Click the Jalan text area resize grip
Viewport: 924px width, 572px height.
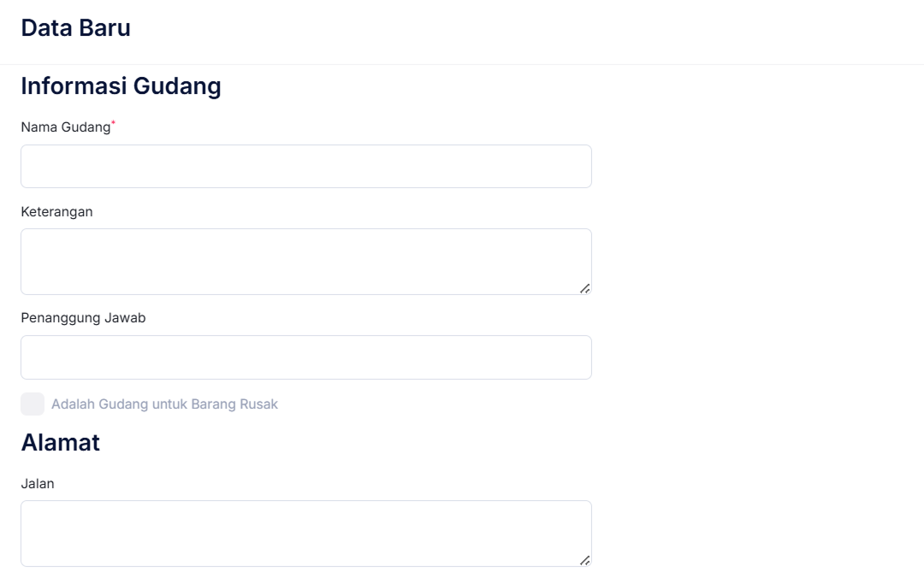click(x=584, y=560)
